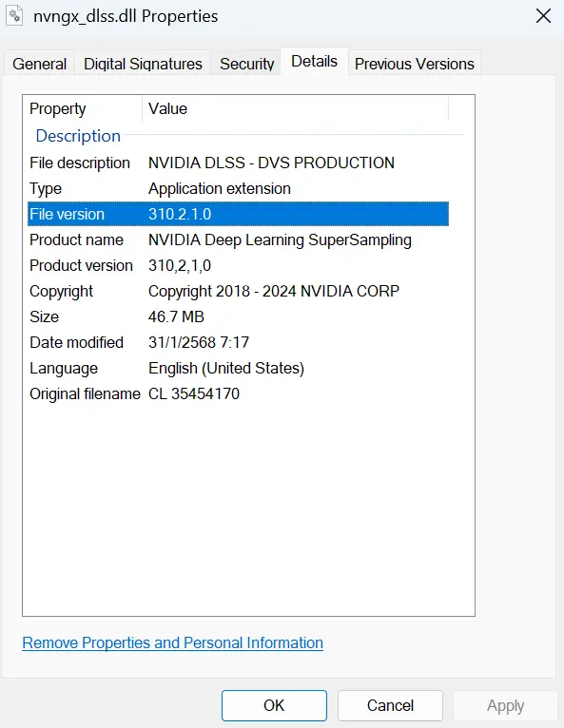Select the highlighted File version row
Viewport: 564px width, 728px height.
point(238,214)
